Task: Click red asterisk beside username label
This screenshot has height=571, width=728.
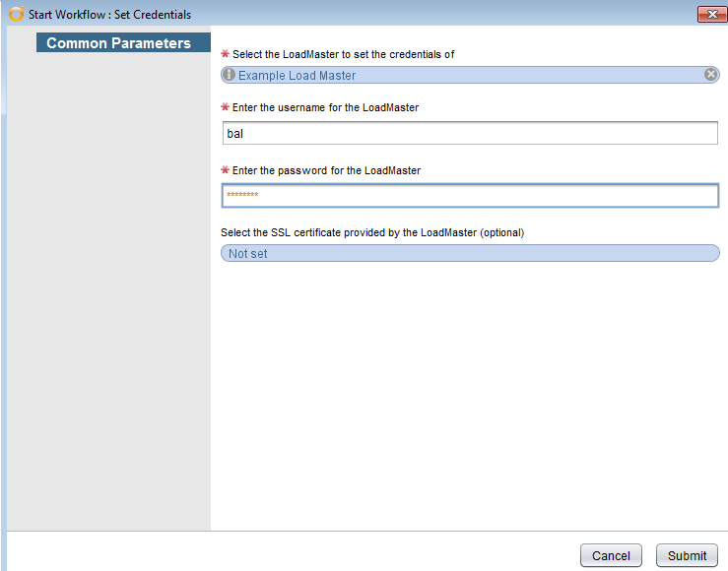Action: 226,106
